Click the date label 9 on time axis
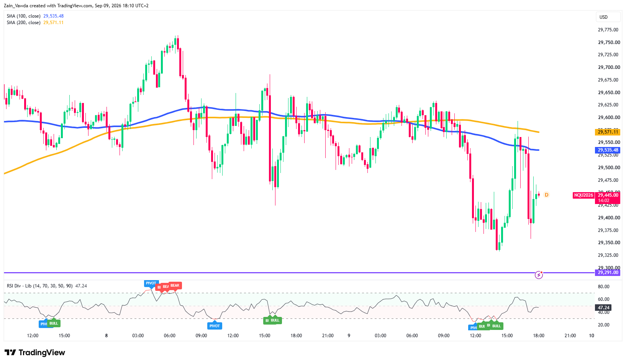The image size is (626, 364). (x=349, y=336)
